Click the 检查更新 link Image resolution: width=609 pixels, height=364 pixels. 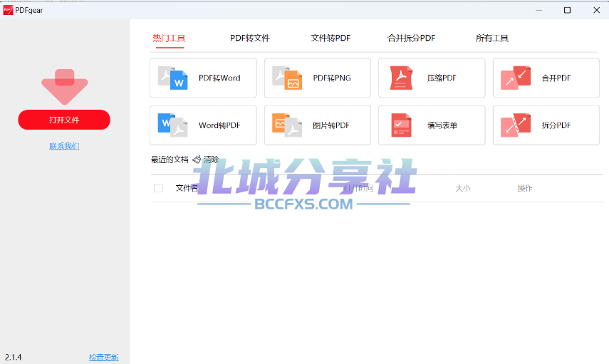coord(104,357)
